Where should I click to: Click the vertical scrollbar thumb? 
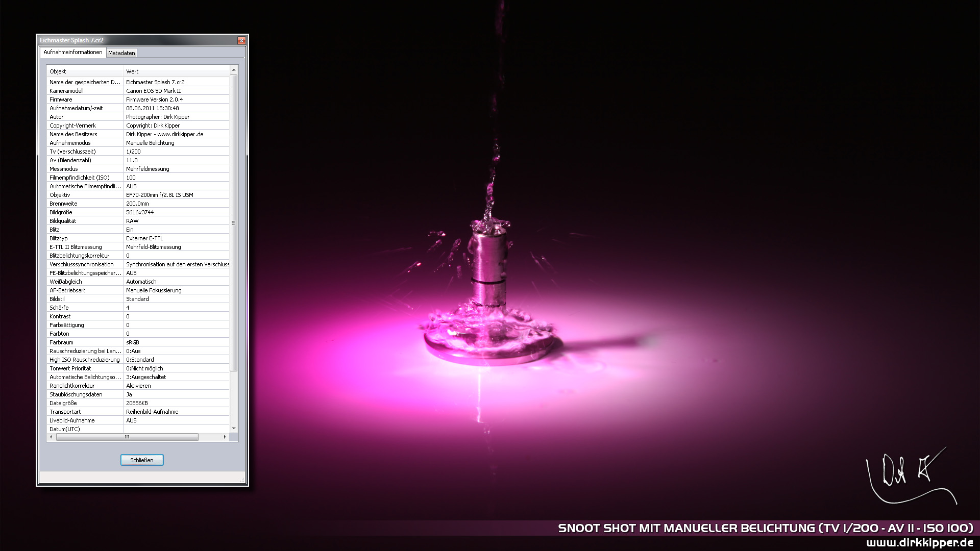(234, 222)
